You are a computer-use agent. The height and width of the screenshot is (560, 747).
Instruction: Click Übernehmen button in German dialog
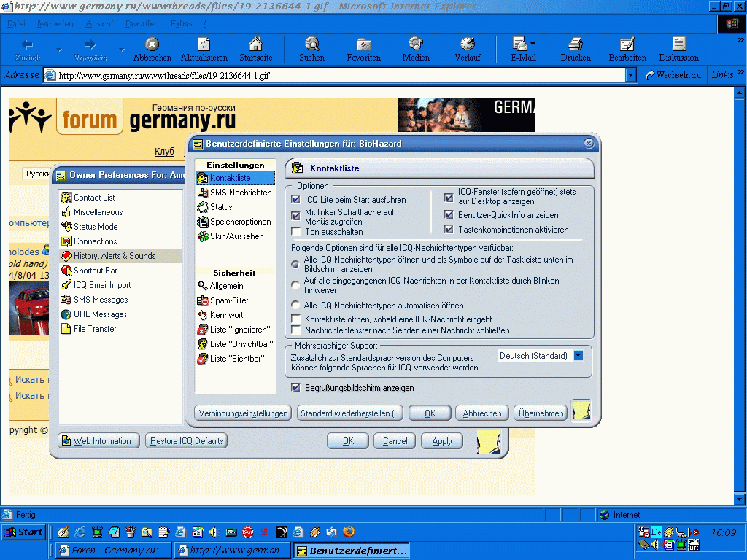[x=541, y=413]
